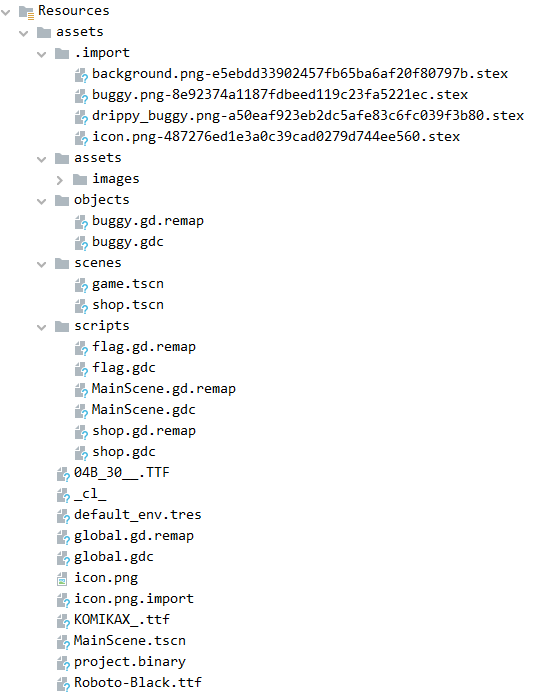The width and height of the screenshot is (556, 695).
Task: Click the file icon beside game.tscn
Action: pos(81,285)
